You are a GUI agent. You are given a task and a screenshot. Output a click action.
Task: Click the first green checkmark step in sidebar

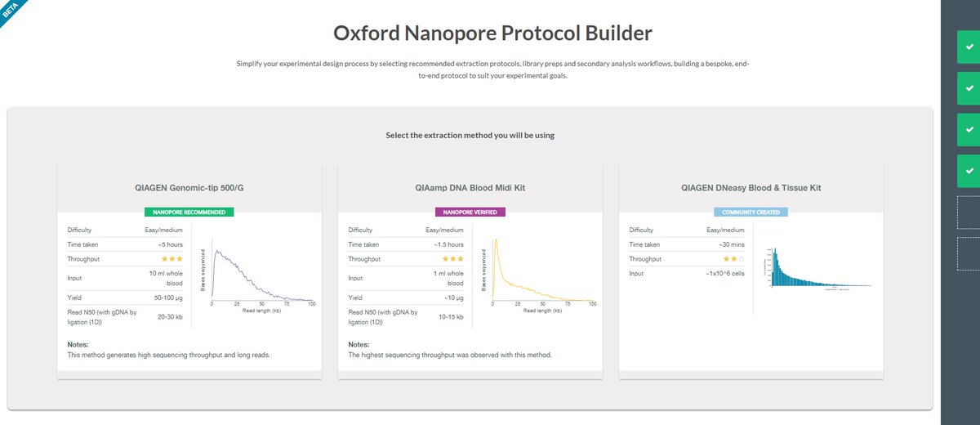(969, 47)
